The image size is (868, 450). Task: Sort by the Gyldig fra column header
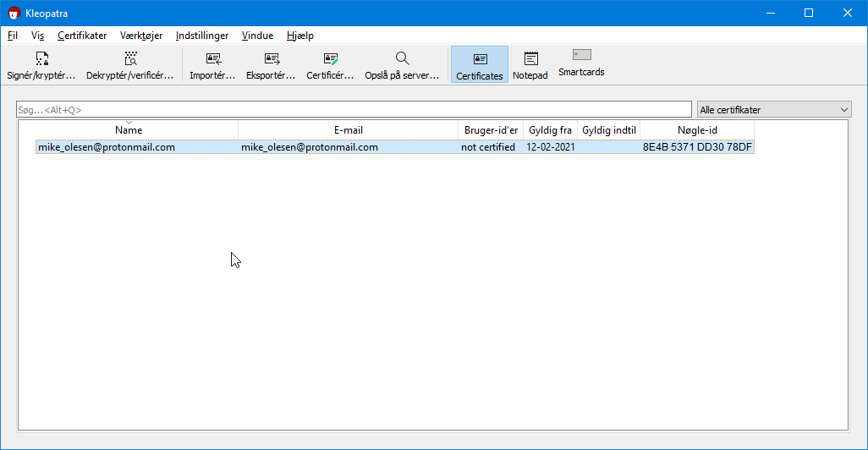point(550,130)
